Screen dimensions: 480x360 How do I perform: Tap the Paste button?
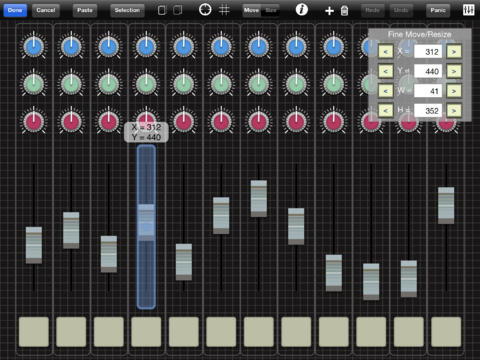point(85,10)
